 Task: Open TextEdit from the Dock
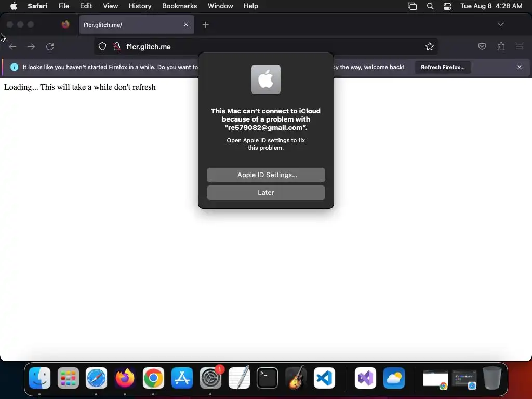pos(239,378)
